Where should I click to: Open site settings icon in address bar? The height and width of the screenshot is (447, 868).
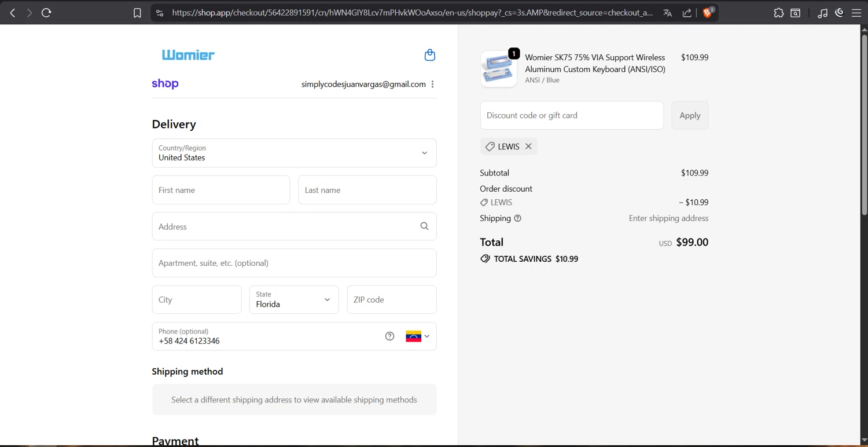[x=160, y=13]
